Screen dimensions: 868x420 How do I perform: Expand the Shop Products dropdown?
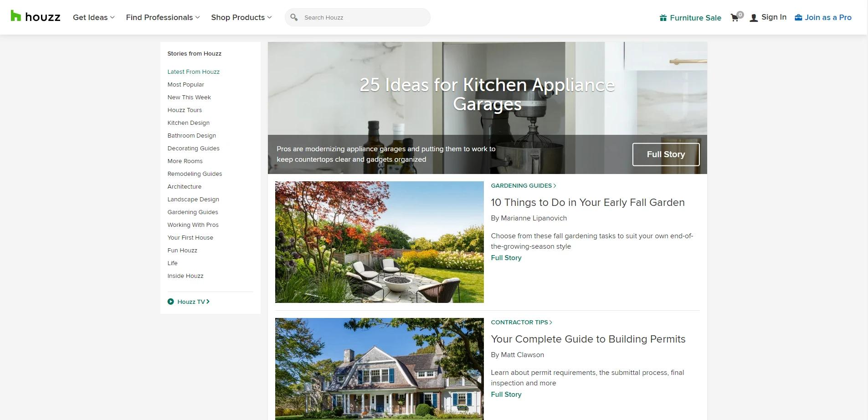241,17
